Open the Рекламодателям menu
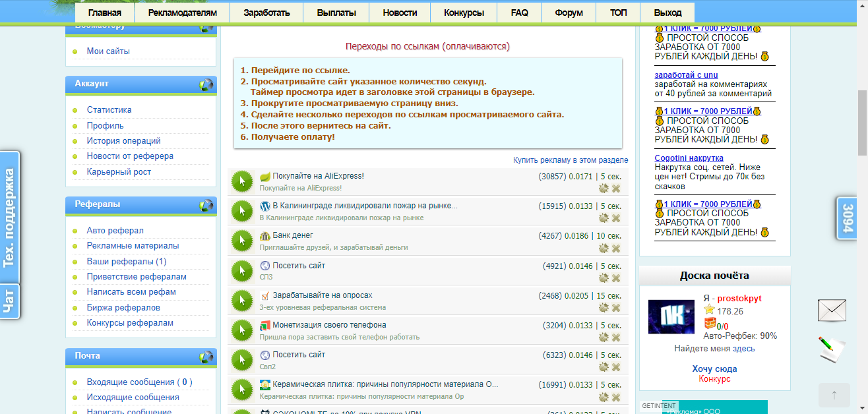Screen dimensions: 868x414 182,13
